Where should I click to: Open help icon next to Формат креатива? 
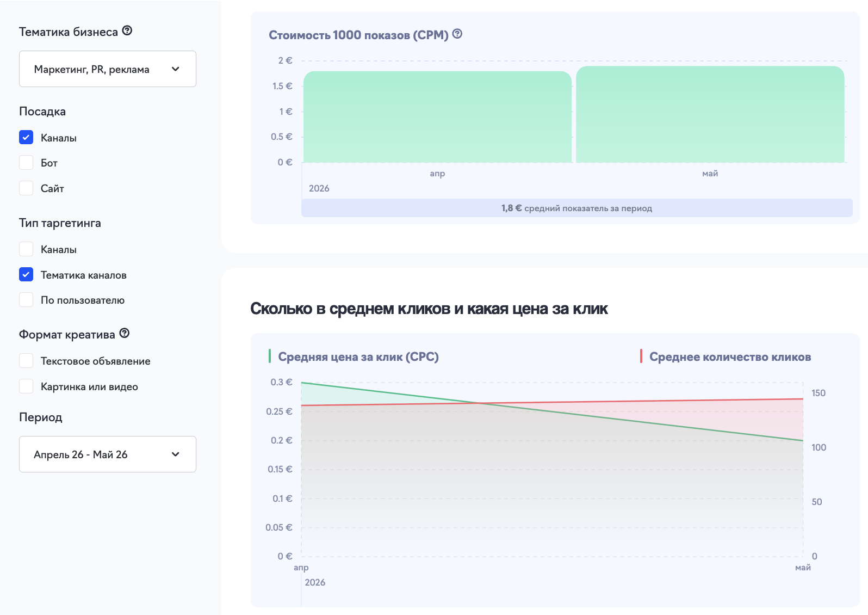click(x=125, y=333)
